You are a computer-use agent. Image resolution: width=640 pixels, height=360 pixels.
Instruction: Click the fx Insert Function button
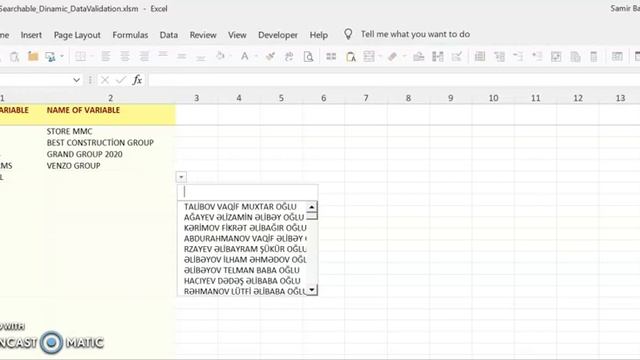tap(137, 80)
